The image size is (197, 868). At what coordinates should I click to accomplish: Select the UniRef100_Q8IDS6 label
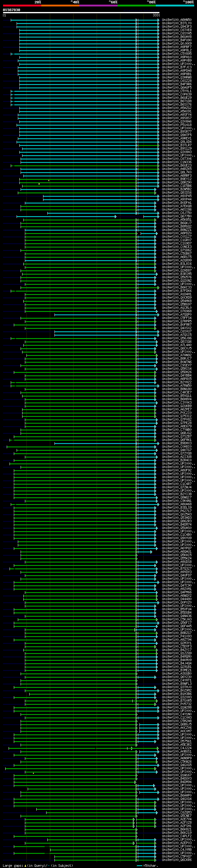(177, 193)
